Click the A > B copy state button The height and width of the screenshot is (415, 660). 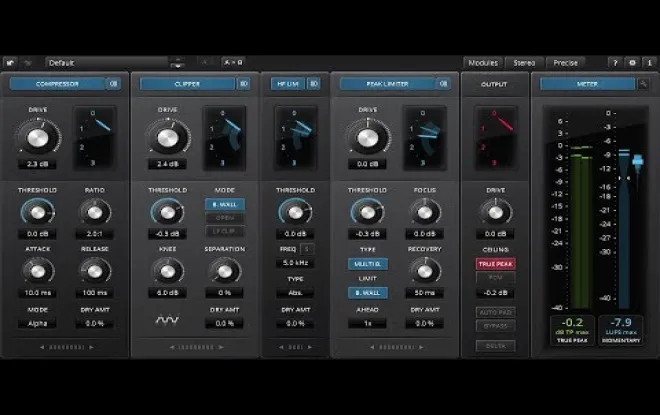[233, 62]
